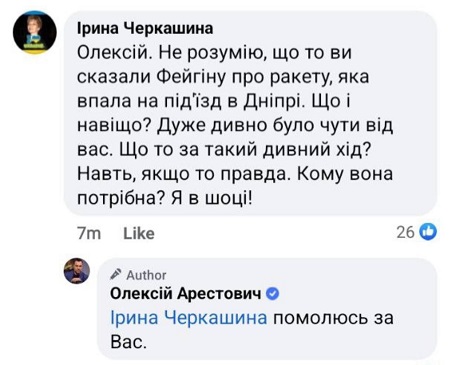Open Олексій Арестович's profile name
450x365 pixels.
pos(186,294)
